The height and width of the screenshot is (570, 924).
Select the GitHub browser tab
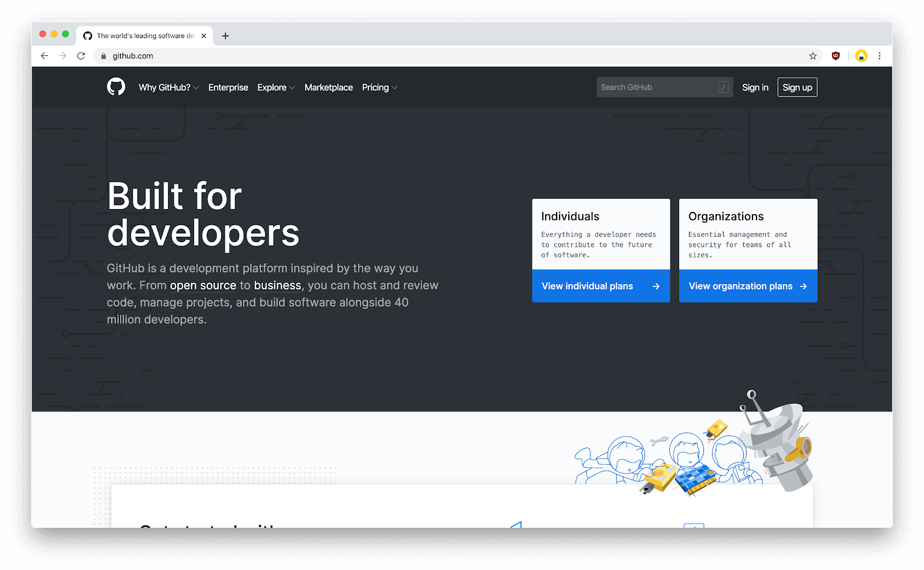pos(144,36)
